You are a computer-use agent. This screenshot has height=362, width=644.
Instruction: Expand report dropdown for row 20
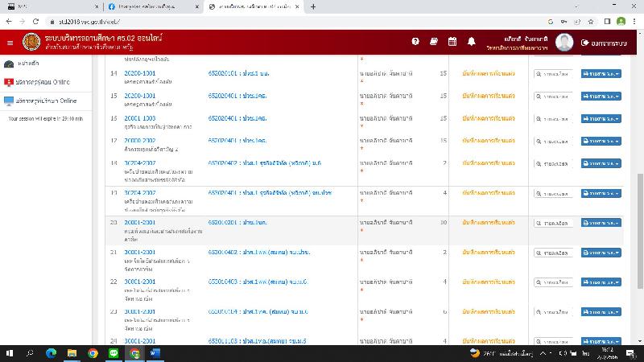pos(601,223)
